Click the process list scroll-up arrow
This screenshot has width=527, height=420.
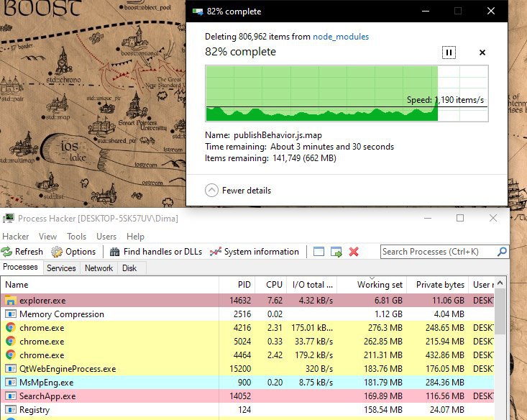[500, 283]
